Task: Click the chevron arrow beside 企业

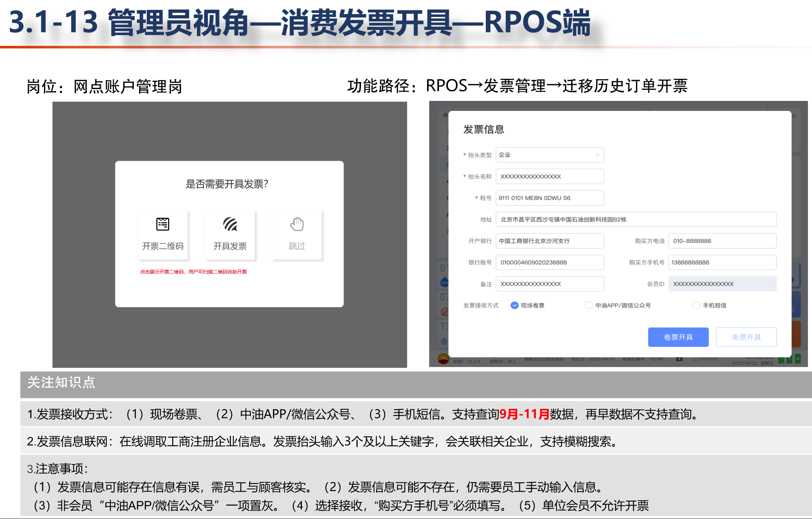Action: pyautogui.click(x=597, y=155)
